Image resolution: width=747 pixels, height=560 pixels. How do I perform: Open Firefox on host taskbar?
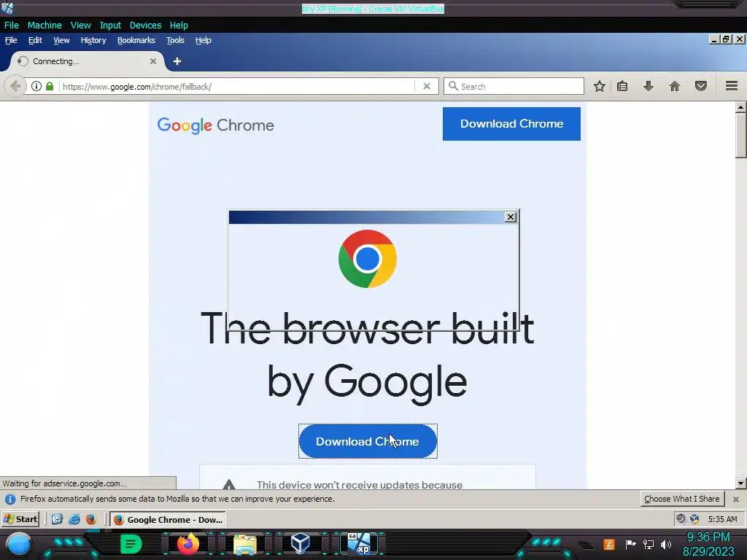pos(187,544)
